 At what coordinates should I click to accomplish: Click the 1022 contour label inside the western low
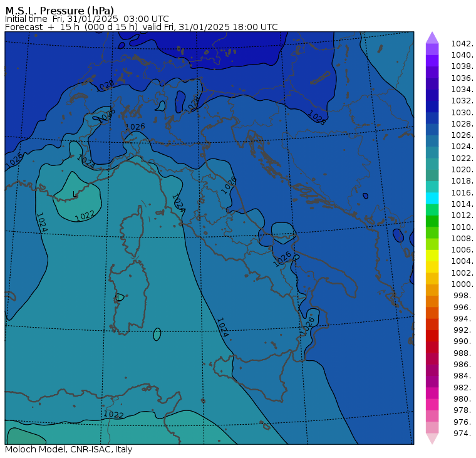(85, 216)
